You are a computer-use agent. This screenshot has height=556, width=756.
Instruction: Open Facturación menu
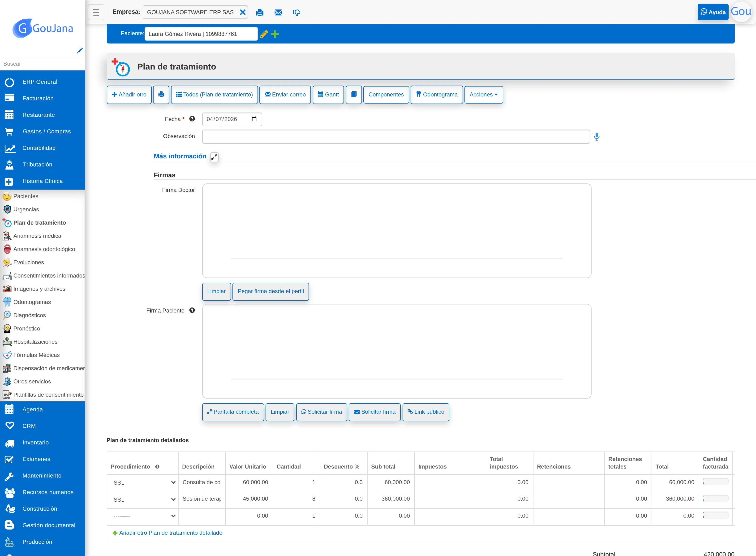coord(42,98)
